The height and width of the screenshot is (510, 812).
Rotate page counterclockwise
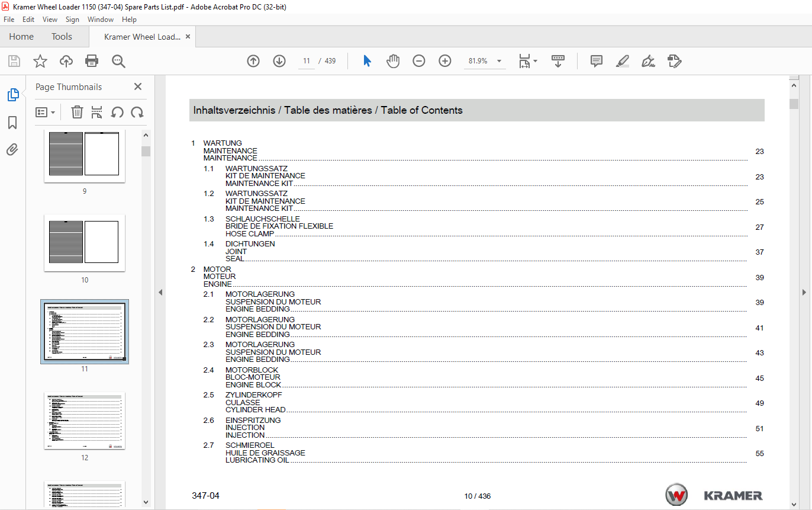point(117,112)
